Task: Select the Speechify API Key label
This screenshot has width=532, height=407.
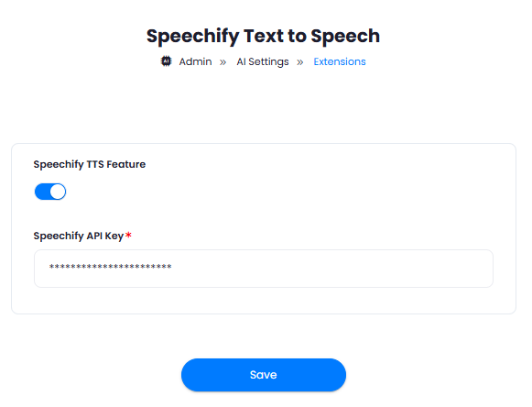Action: [79, 236]
